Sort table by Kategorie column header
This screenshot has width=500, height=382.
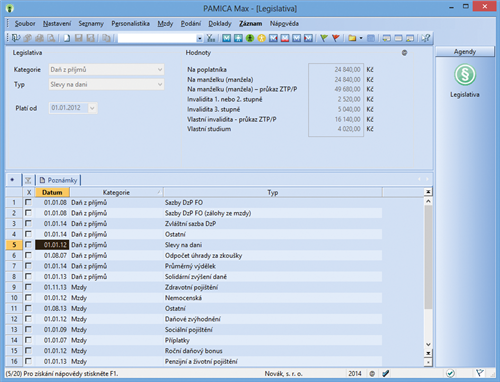pyautogui.click(x=116, y=192)
